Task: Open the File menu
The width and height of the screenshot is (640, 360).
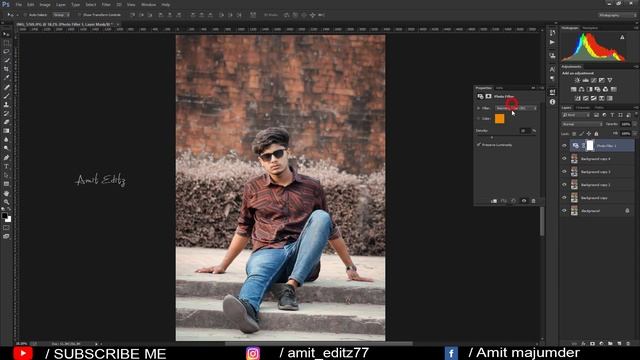Action: pyautogui.click(x=19, y=4)
